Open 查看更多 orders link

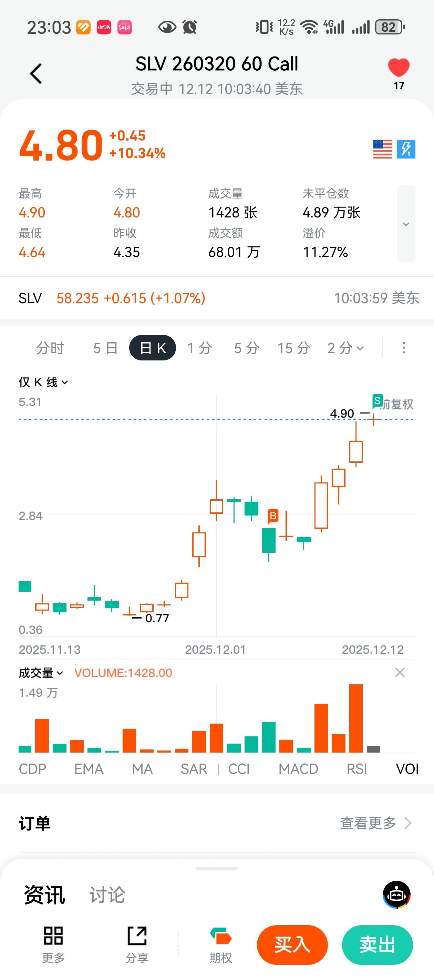tap(375, 823)
